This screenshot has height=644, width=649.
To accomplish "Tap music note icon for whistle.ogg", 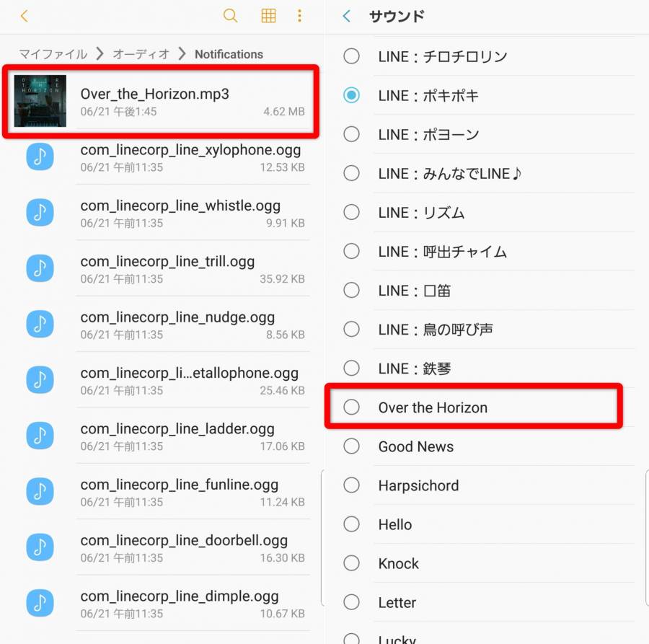I will (40, 212).
